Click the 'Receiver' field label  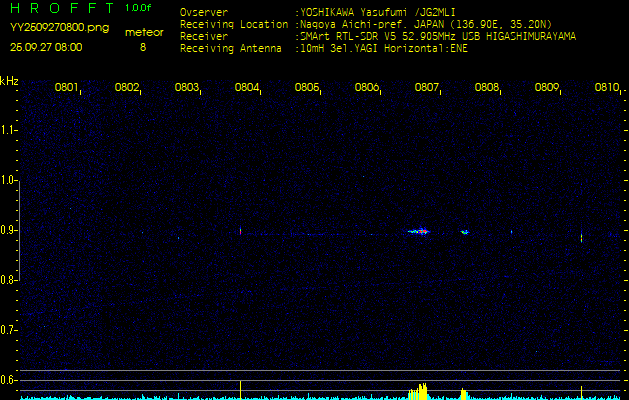(204, 37)
